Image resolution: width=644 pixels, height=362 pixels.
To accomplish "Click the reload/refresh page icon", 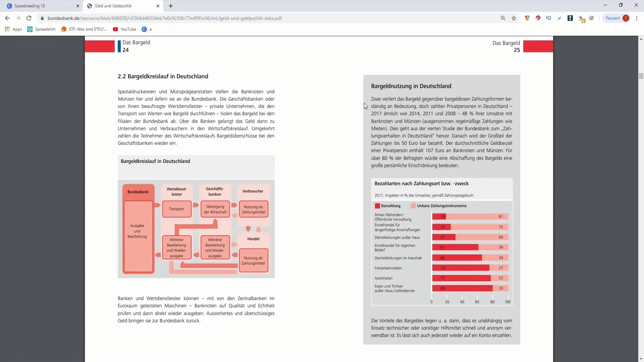I will (x=29, y=18).
